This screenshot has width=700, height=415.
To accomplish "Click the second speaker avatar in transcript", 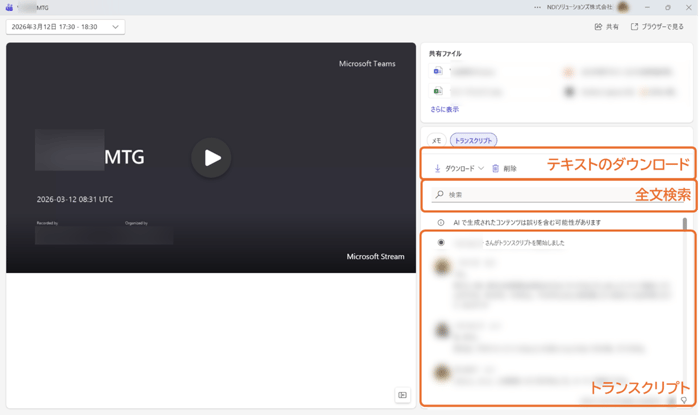I will (442, 330).
